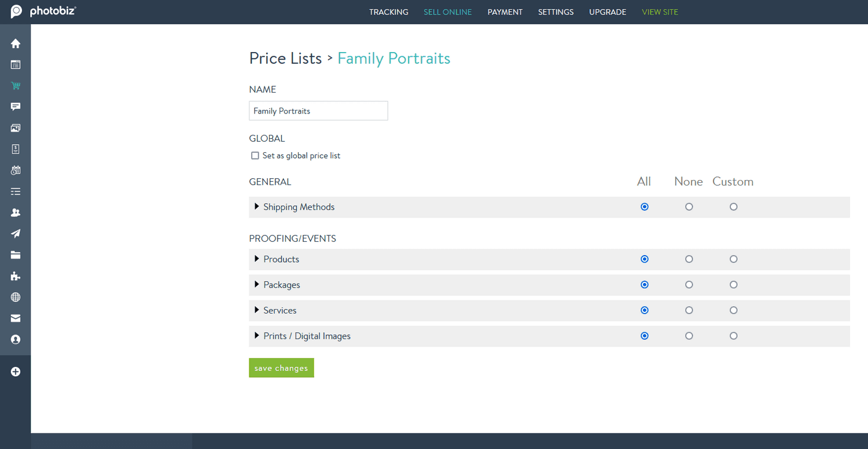
Task: Open the invoices icon in the sidebar
Action: click(x=16, y=149)
